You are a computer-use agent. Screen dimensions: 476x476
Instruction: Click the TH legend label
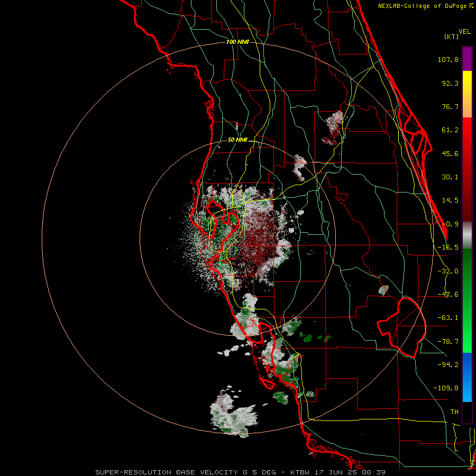(454, 411)
